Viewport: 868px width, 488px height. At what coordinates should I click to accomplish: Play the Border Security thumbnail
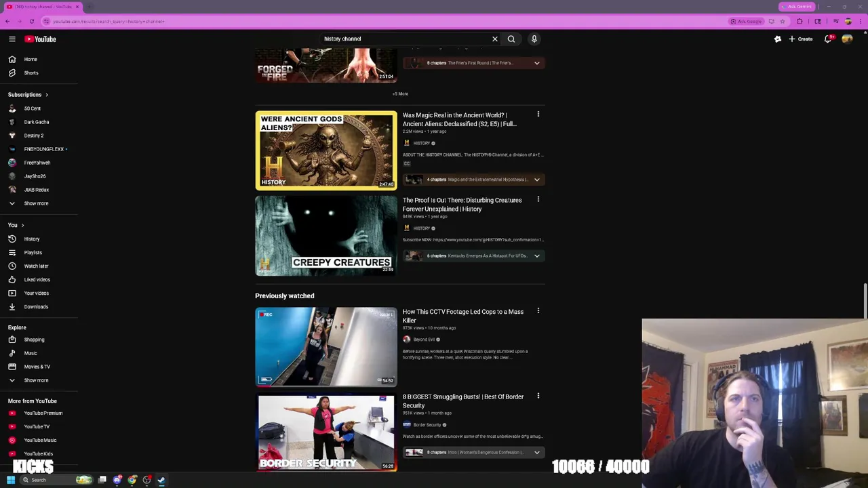tap(326, 432)
